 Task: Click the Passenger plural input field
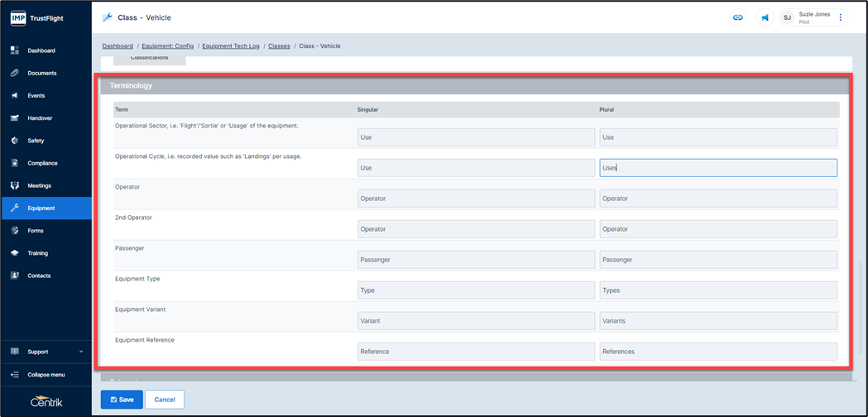[717, 260]
